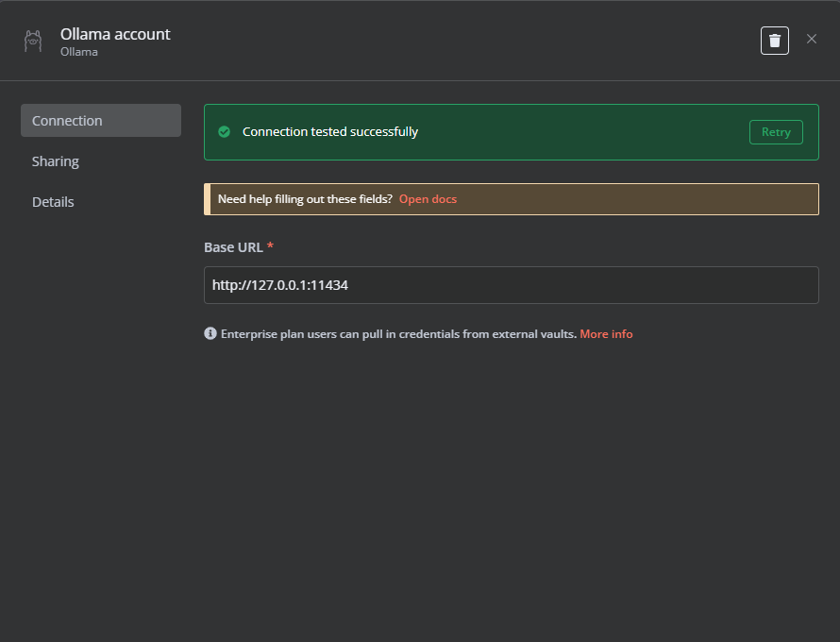This screenshot has width=840, height=642.
Task: Focus the Base URL input field
Action: 511,285
